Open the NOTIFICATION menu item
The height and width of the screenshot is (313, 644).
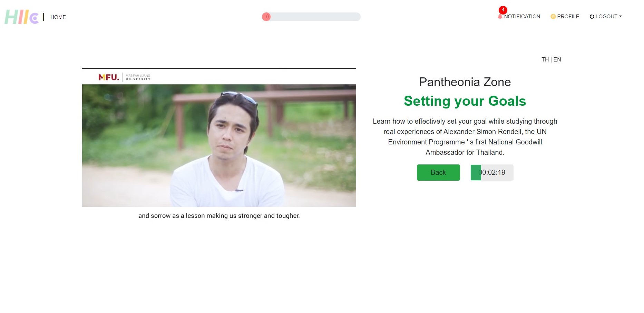(x=522, y=17)
